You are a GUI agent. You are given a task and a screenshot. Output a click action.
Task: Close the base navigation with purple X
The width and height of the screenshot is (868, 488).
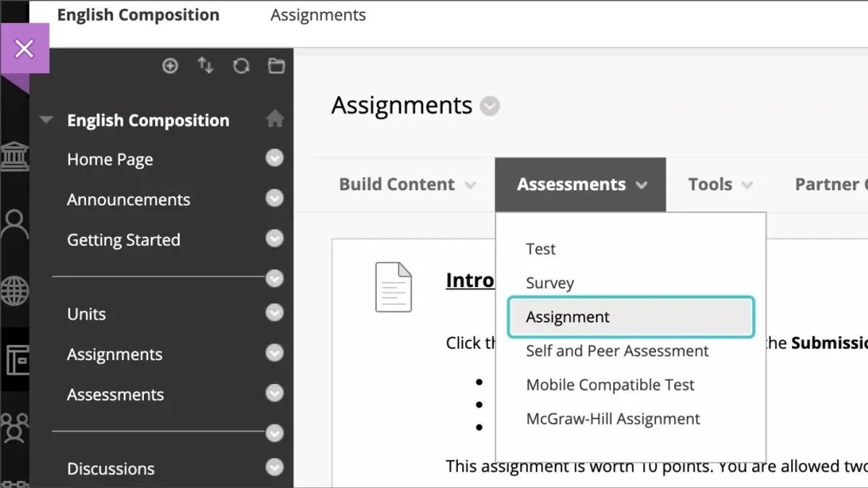24,48
